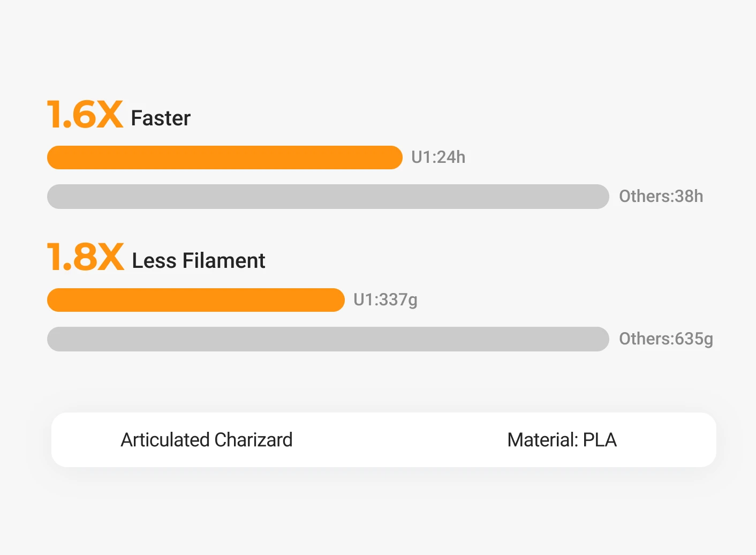Screen dimensions: 756x555
Task: Click the orange U1 337g bar
Action: click(195, 300)
